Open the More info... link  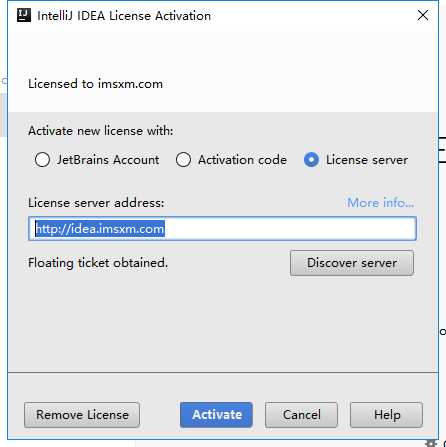pyautogui.click(x=380, y=203)
